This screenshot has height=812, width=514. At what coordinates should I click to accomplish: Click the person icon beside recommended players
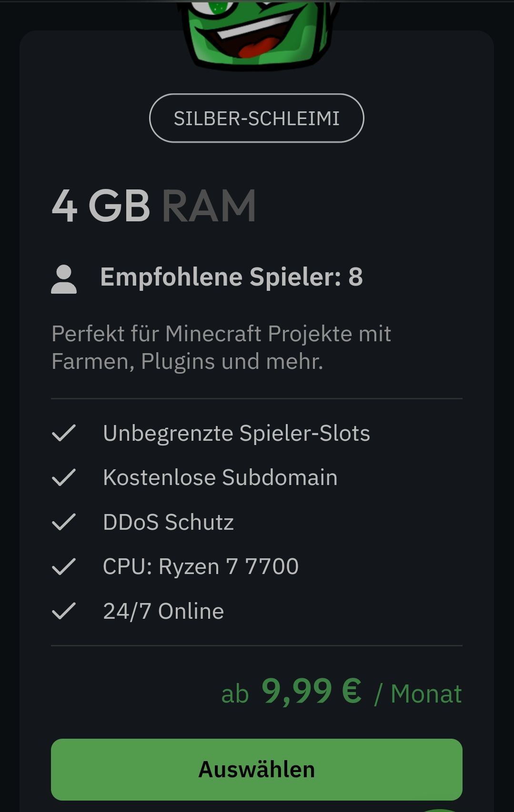tap(64, 279)
